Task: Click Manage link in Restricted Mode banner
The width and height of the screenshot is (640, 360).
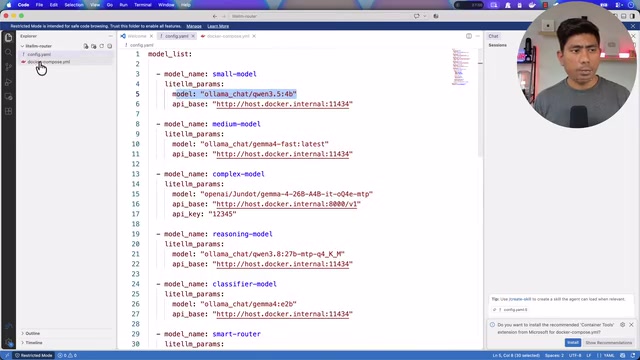Action: [x=194, y=26]
